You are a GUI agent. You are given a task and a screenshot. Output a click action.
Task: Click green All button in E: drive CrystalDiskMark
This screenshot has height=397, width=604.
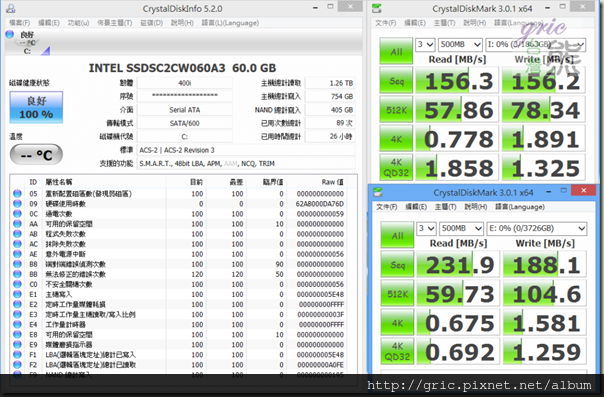(397, 235)
